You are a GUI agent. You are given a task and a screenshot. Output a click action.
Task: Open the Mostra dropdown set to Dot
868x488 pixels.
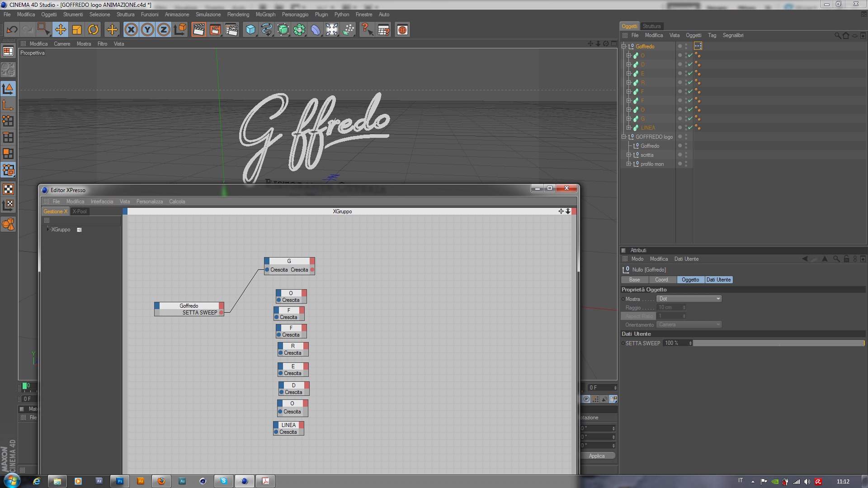689,299
